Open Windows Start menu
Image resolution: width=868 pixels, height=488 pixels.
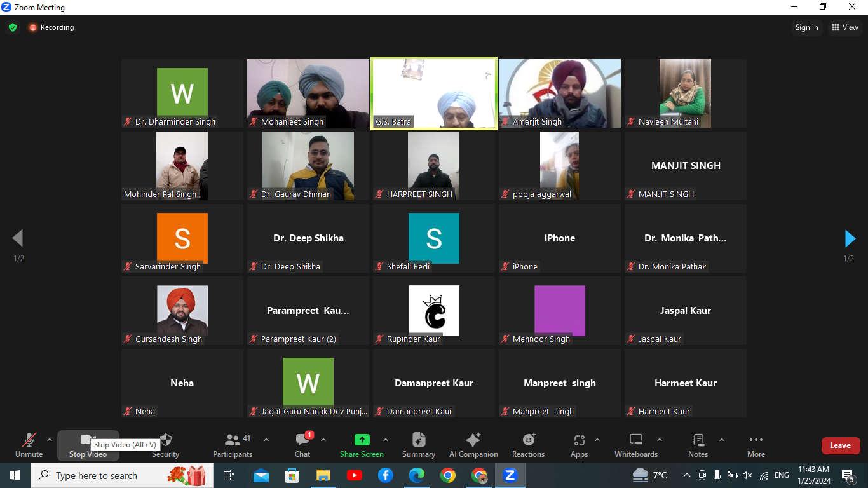(15, 475)
